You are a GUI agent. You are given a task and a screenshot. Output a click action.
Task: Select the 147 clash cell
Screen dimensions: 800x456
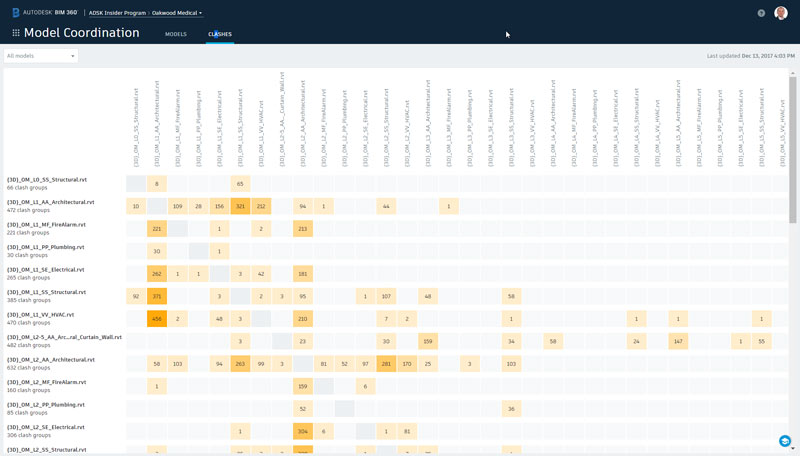coord(677,341)
